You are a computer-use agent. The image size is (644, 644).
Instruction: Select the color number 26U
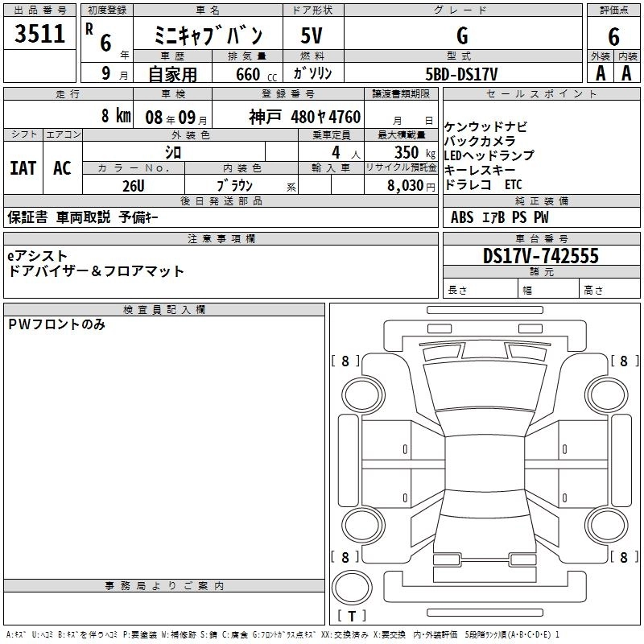(133, 185)
